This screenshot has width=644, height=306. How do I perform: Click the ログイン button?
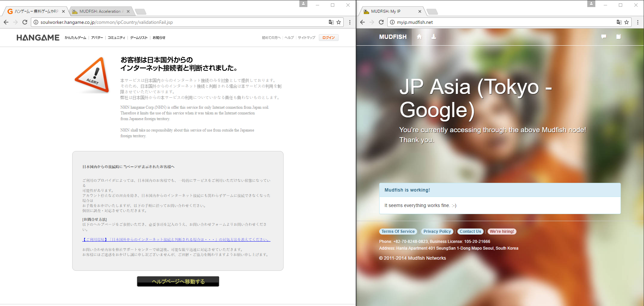coord(329,38)
